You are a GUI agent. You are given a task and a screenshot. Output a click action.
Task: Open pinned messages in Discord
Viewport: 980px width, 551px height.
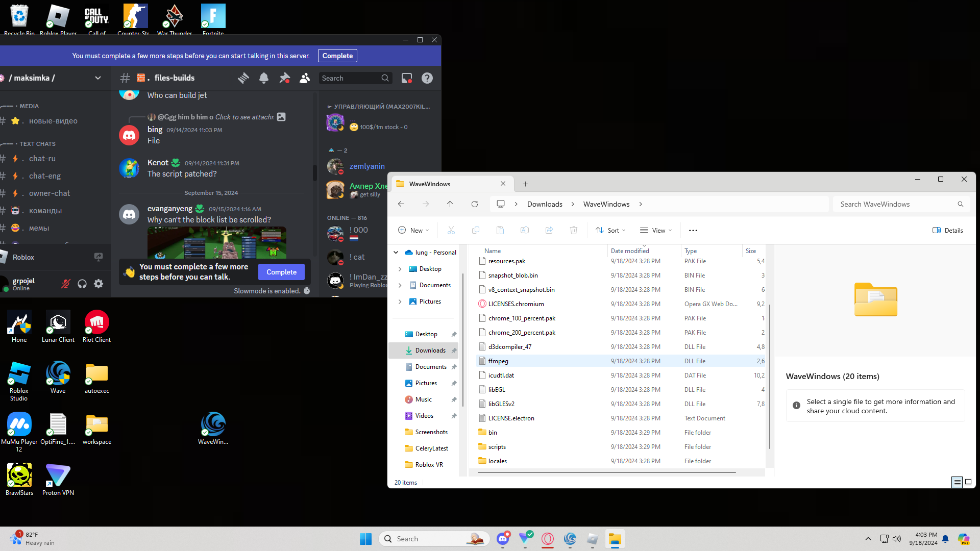tap(284, 78)
